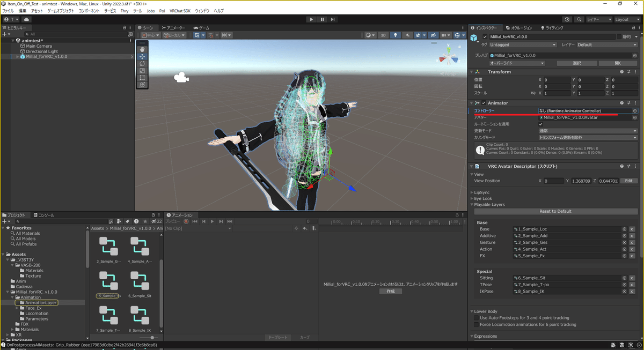The image size is (644, 350).
Task: Open the draw mode shading dropdown
Action: (x=370, y=35)
